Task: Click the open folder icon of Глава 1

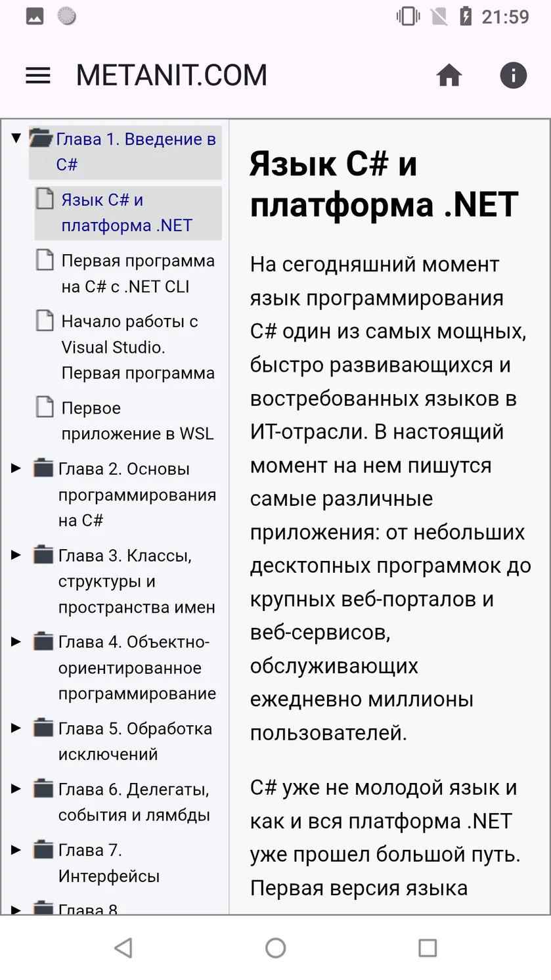Action: pos(41,139)
